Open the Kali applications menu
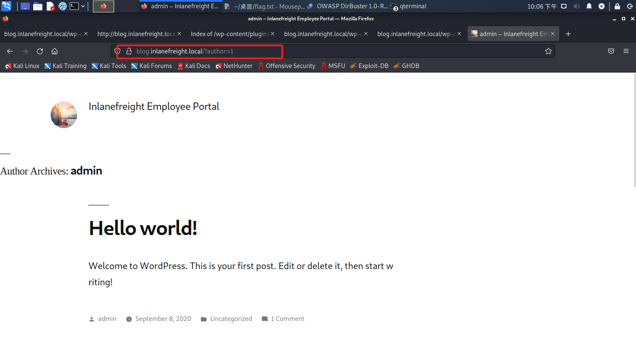The width and height of the screenshot is (636, 364). pos(6,6)
